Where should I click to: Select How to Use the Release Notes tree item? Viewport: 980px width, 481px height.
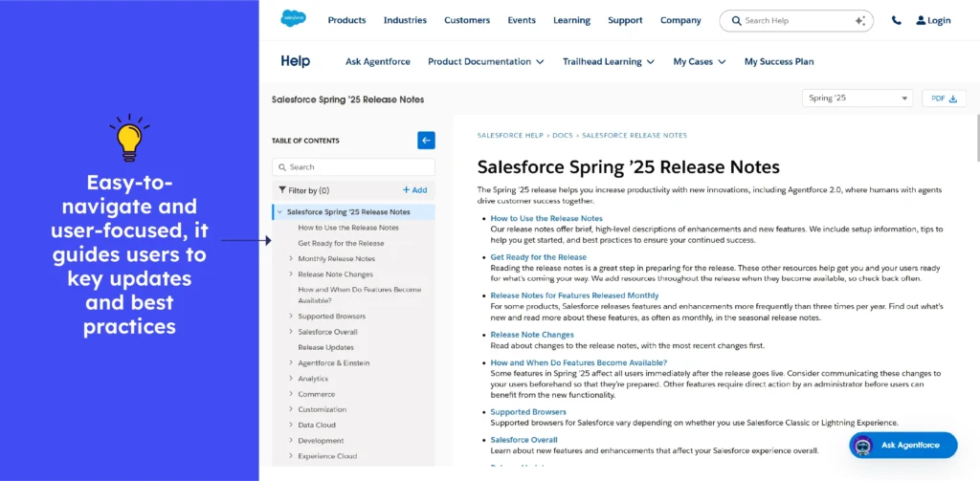pos(348,228)
